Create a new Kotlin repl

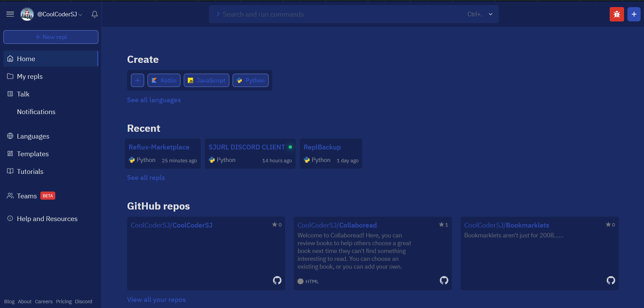(164, 80)
